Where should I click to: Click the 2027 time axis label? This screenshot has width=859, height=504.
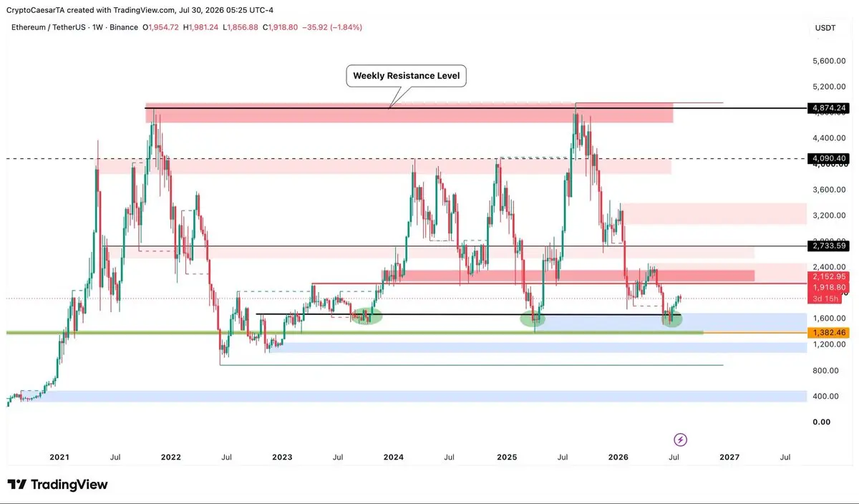point(729,457)
